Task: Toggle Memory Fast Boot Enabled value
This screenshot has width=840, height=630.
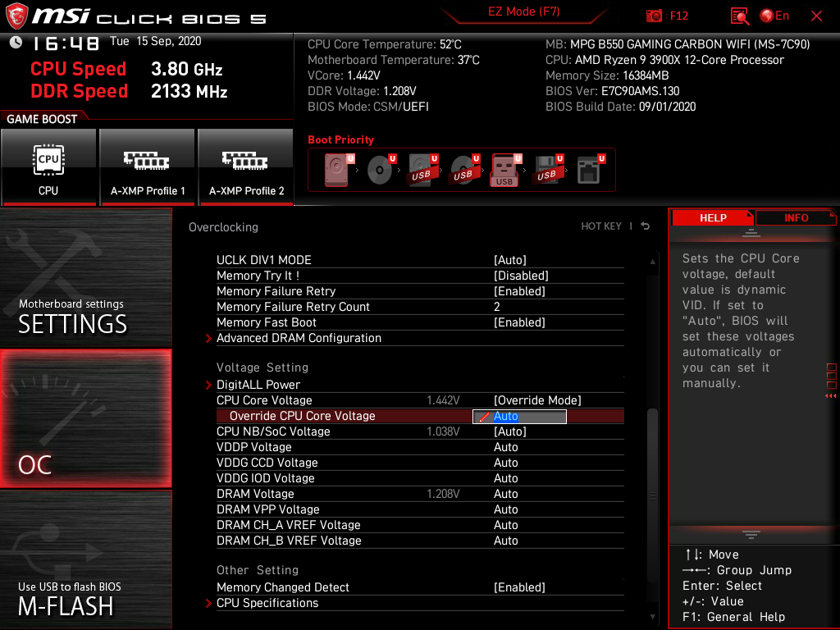Action: [519, 322]
